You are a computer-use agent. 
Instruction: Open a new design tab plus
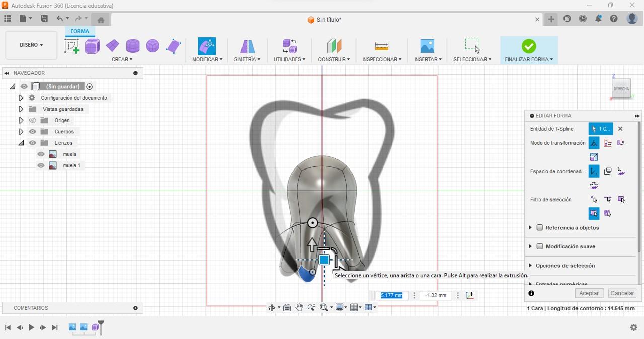click(551, 19)
